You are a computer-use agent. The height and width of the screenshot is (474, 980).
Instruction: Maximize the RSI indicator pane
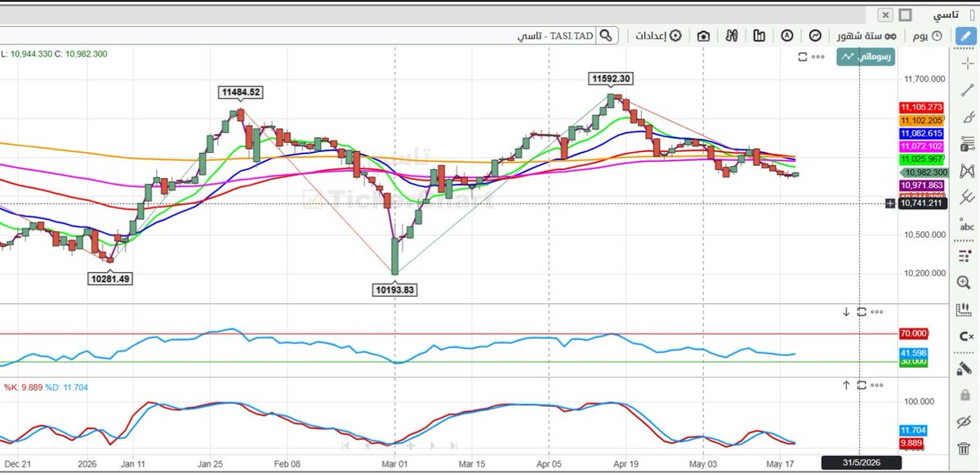(x=862, y=311)
